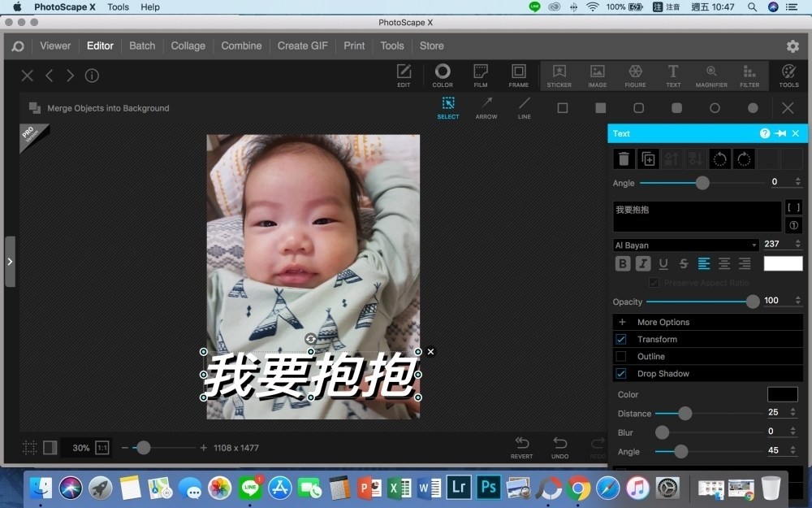812x508 pixels.
Task: Click the Undo icon
Action: [x=559, y=446]
